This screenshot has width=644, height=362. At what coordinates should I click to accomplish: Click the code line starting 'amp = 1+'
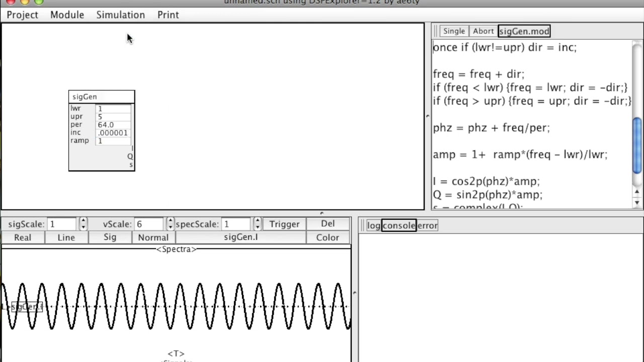pos(520,154)
